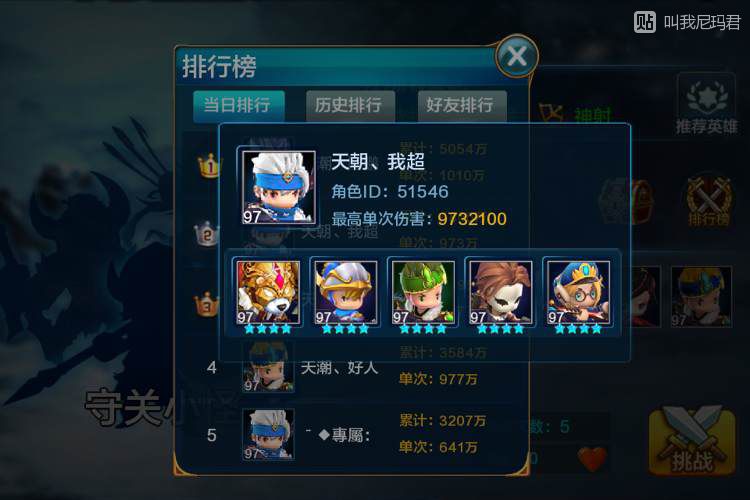The height and width of the screenshot is (500, 750).
Task: Tap the 挑战 crossed-swords challenge button
Action: (x=692, y=443)
